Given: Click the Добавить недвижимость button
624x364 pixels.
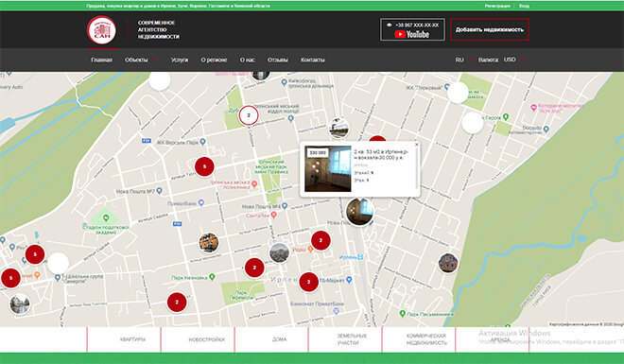Looking at the screenshot, I should tap(490, 29).
